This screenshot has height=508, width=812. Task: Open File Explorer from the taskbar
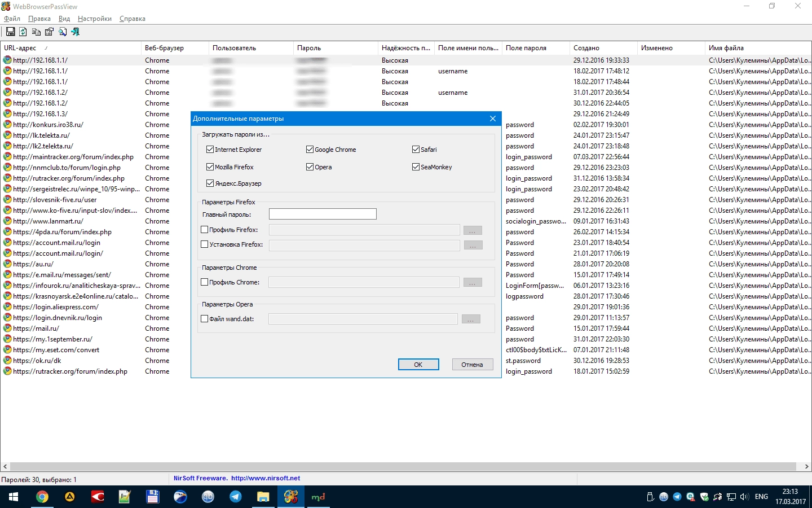[x=263, y=497]
